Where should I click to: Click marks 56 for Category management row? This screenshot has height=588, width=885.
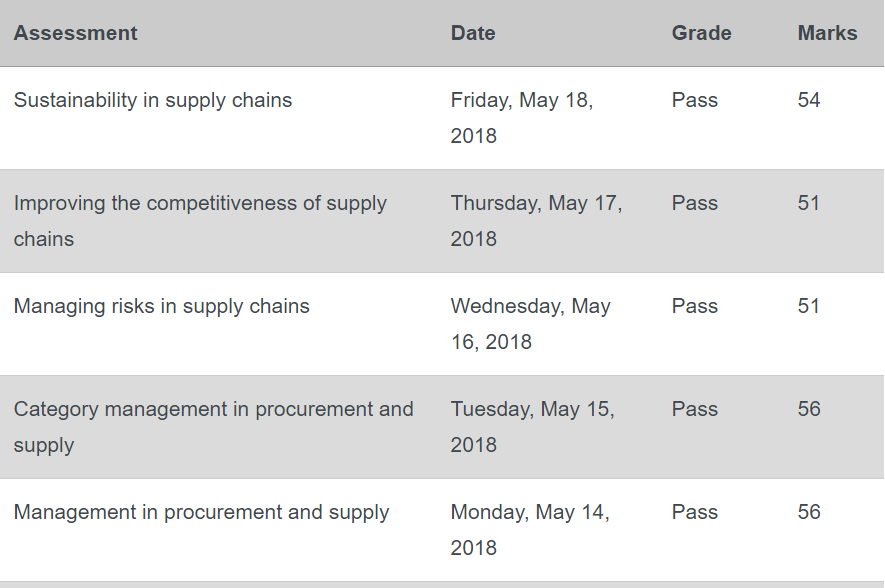coord(809,409)
